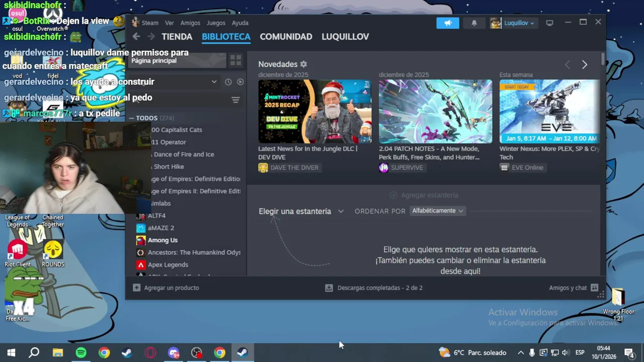Toggle sort by recent activity clock filter

pyautogui.click(x=228, y=82)
